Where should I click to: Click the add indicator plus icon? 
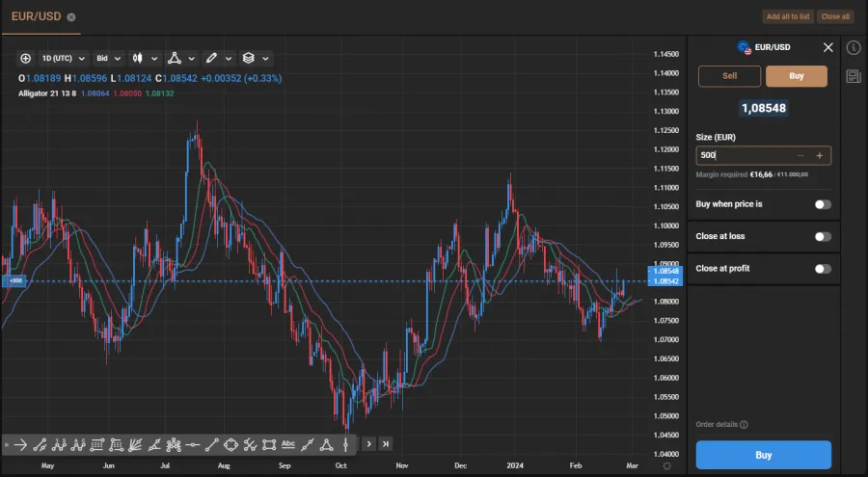(x=25, y=58)
